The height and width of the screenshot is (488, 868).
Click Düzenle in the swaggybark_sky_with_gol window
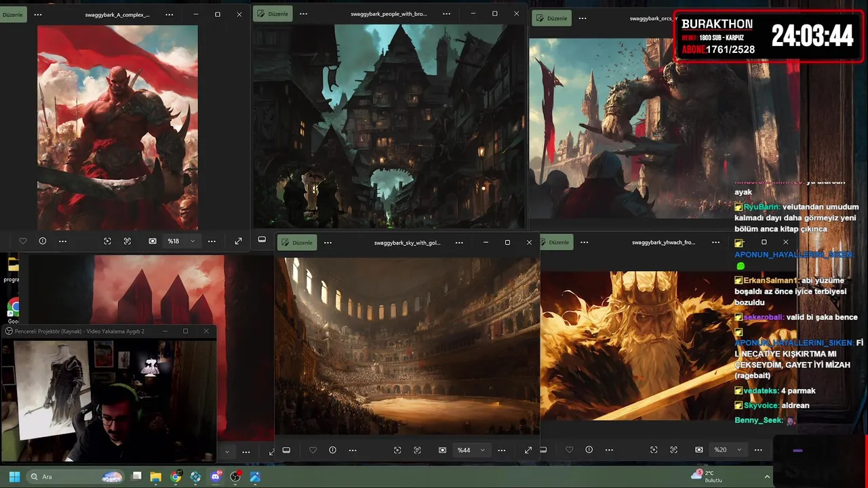(x=297, y=243)
